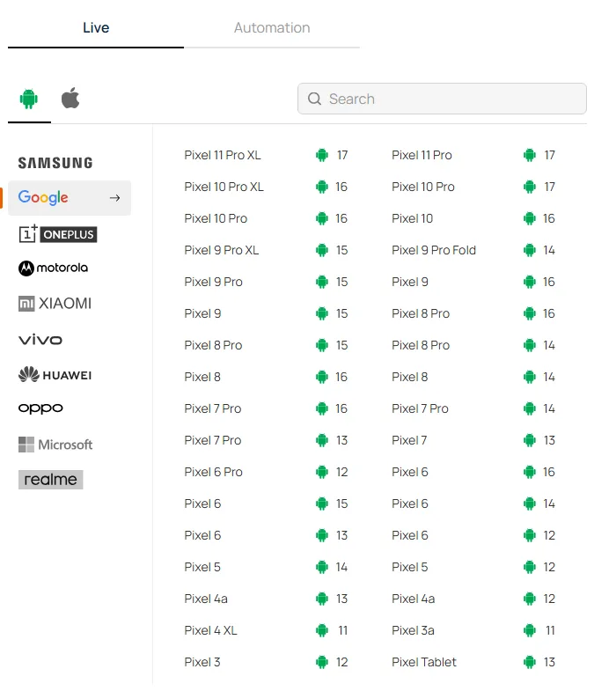Select the Android platform icon tab

coord(29,99)
